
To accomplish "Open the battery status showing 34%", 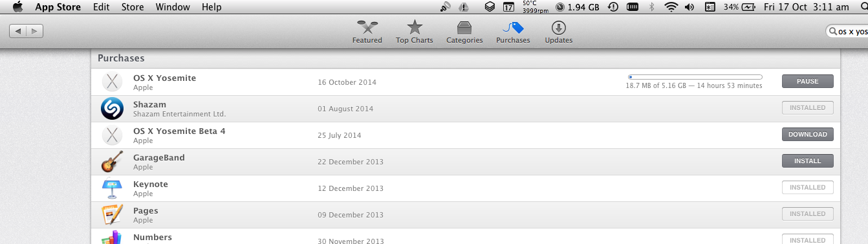I will pos(739,7).
